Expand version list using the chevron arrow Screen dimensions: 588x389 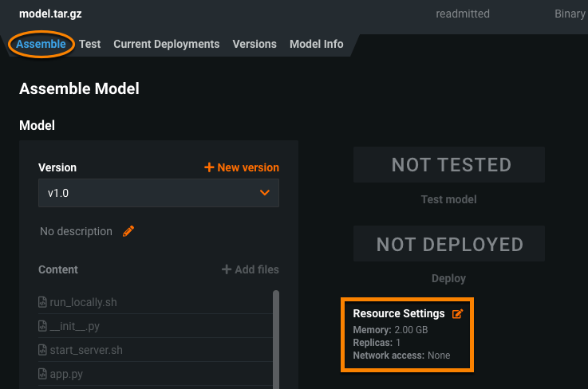266,193
